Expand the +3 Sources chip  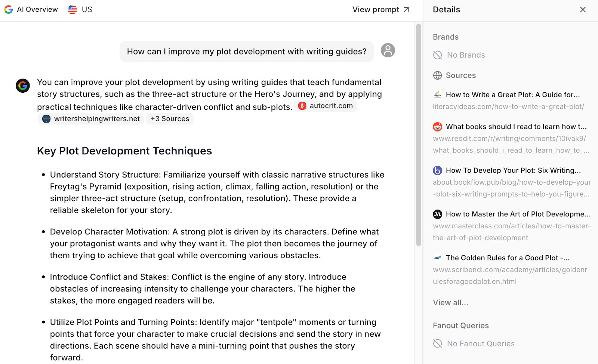tap(170, 119)
